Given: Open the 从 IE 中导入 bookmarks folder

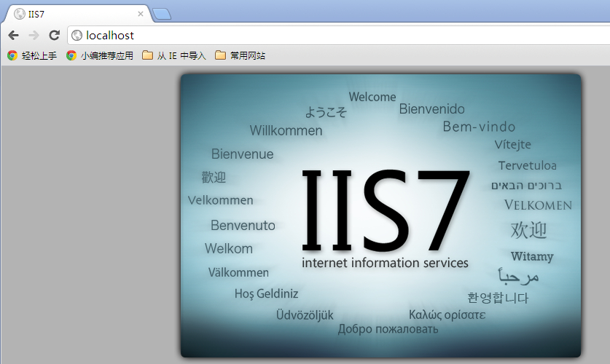Looking at the screenshot, I should pyautogui.click(x=174, y=55).
